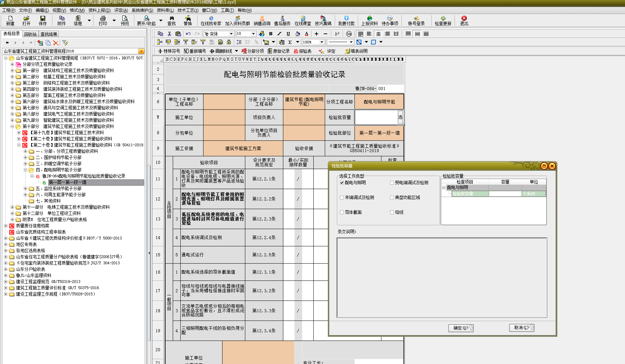Check the 末端调试及检测 checkbox
The width and height of the screenshot is (625, 364).
pyautogui.click(x=342, y=198)
